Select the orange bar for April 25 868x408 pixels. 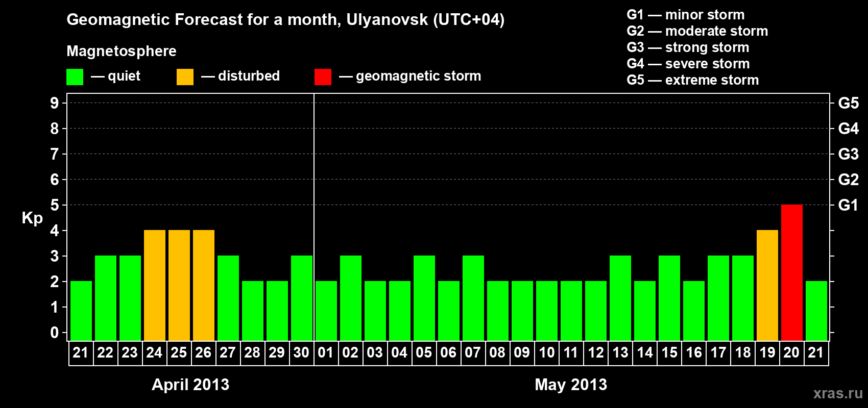(x=179, y=286)
